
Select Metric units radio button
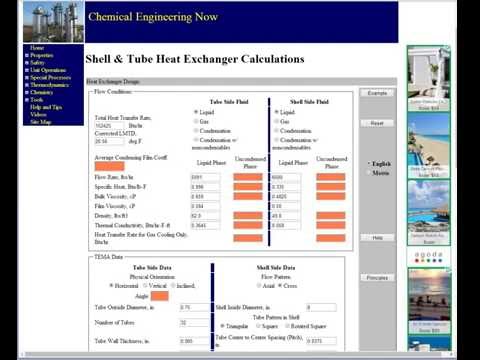tap(369, 173)
